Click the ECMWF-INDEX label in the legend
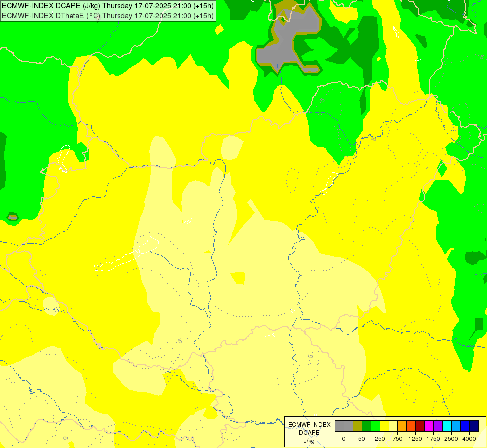 (309, 425)
